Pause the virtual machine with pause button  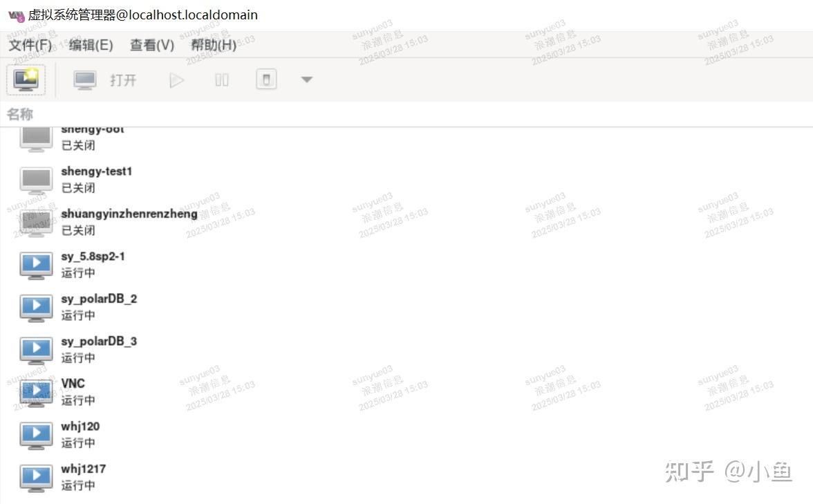click(222, 80)
